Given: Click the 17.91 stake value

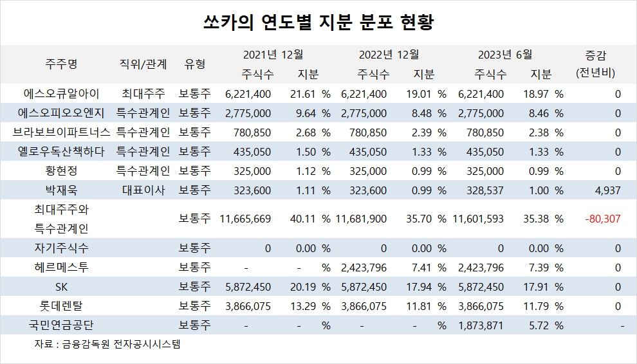Looking at the screenshot, I should [x=536, y=287].
